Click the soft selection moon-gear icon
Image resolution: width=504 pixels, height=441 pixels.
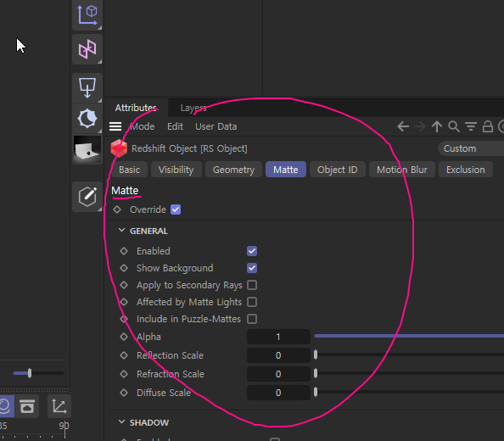coord(87,119)
